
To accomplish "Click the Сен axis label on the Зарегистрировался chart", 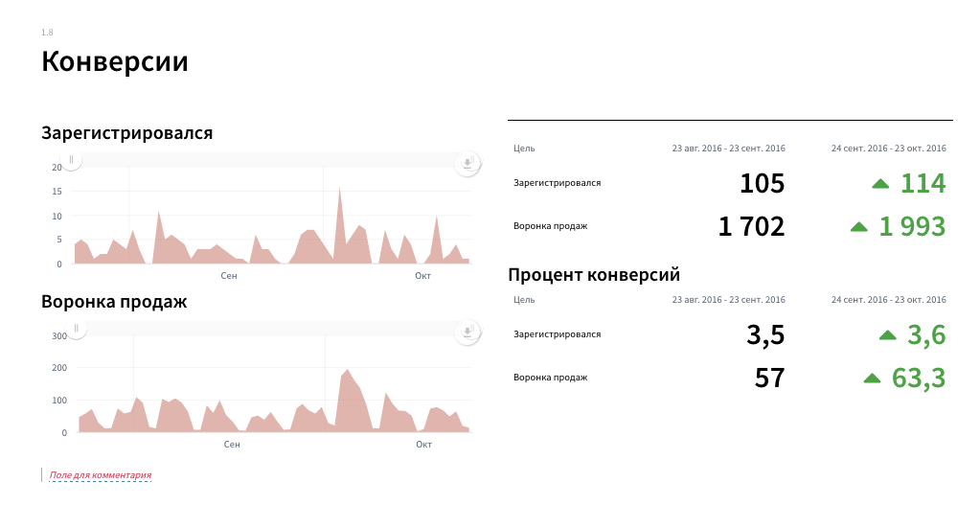I will [229, 276].
